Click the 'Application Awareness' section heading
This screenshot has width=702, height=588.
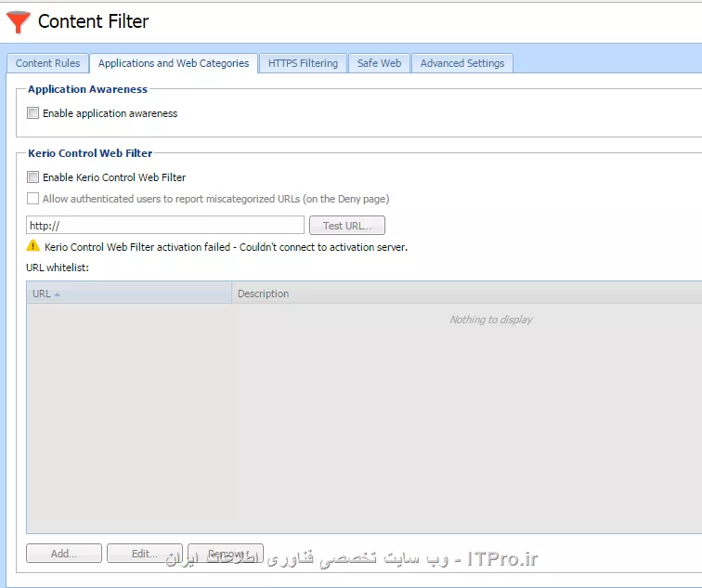(x=87, y=89)
